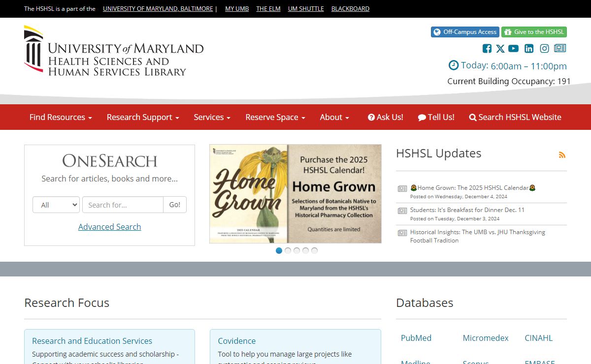Viewport: 591px width, 364px height.
Task: Select the second carousel slide dot
Action: tap(288, 250)
